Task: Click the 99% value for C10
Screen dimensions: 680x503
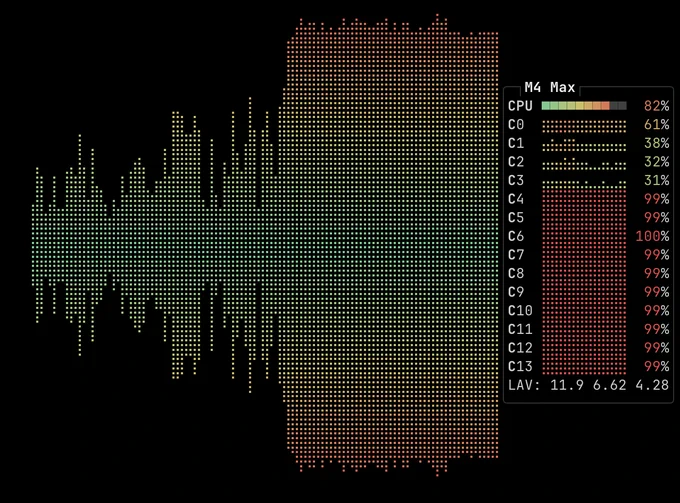Action: tap(657, 311)
